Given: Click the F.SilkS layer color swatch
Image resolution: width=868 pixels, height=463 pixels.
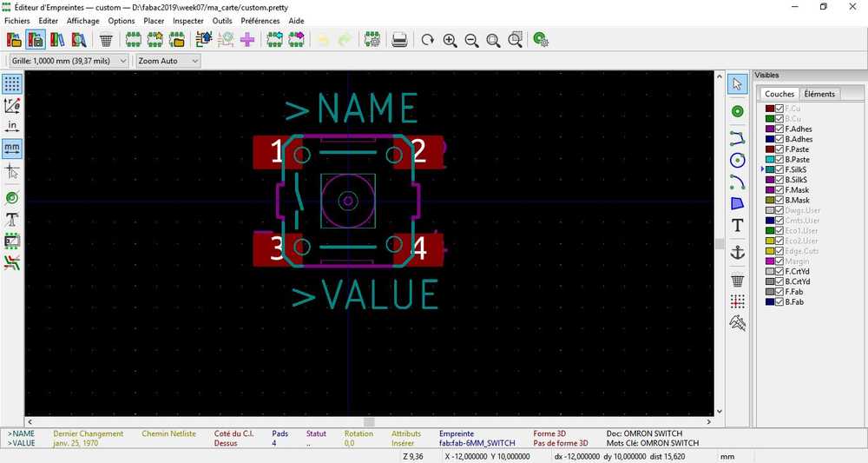Looking at the screenshot, I should pos(770,169).
